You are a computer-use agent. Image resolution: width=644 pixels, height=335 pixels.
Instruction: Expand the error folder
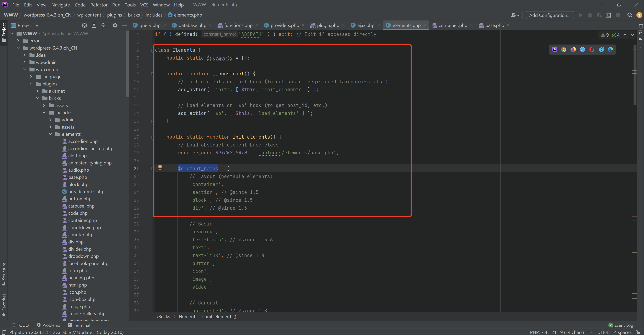click(18, 41)
